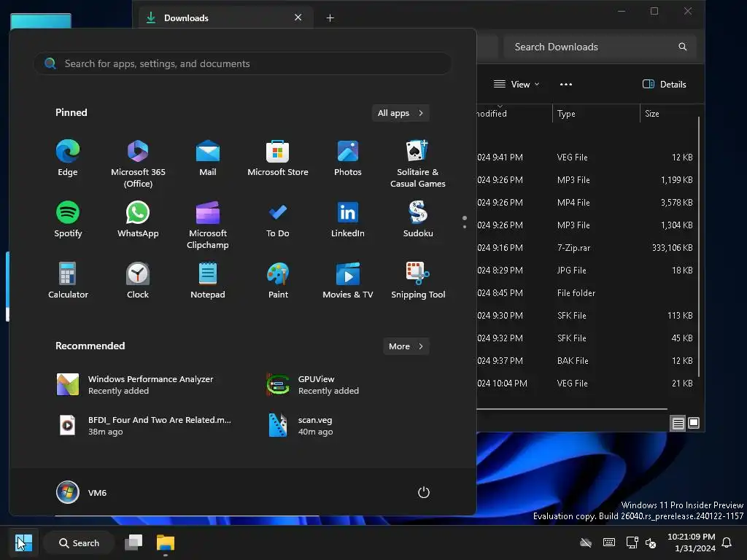Screen dimensions: 747x560
Task: Launch Sudoku game
Action: pyautogui.click(x=418, y=219)
